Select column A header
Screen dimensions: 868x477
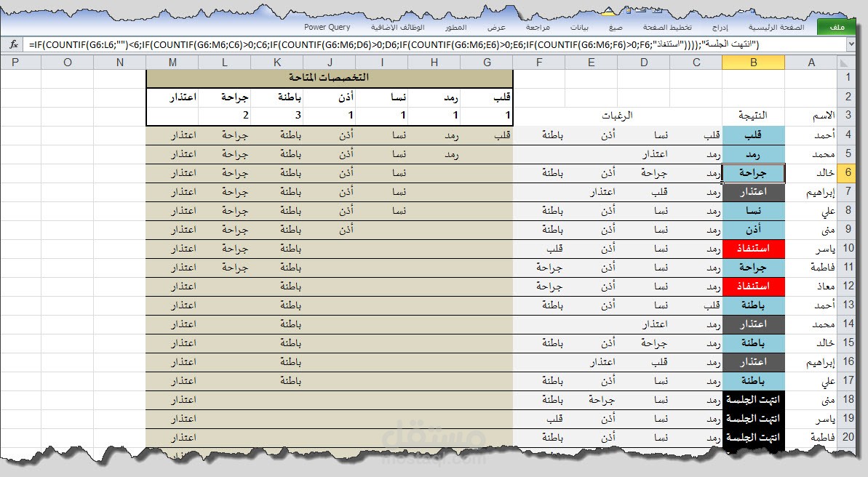coord(811,63)
